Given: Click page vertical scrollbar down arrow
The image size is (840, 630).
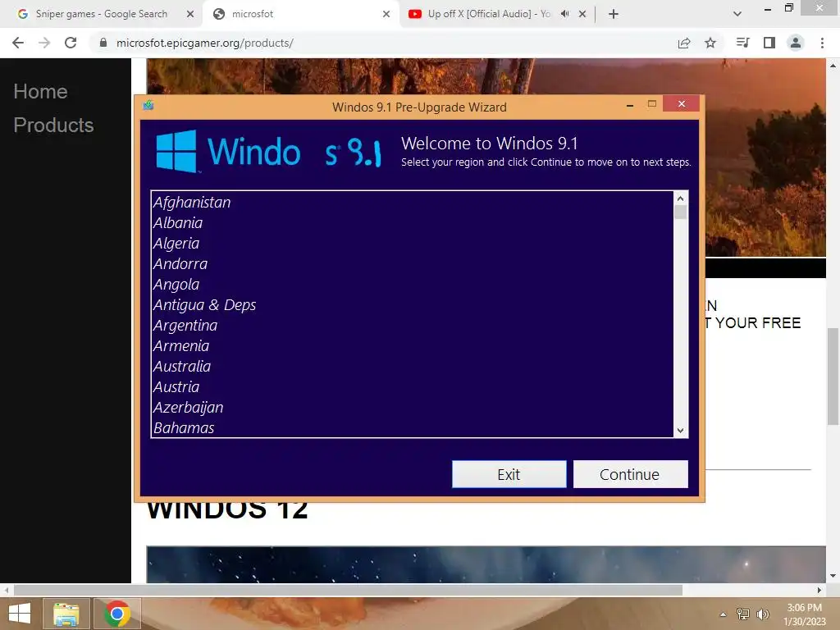Looking at the screenshot, I should (833, 576).
